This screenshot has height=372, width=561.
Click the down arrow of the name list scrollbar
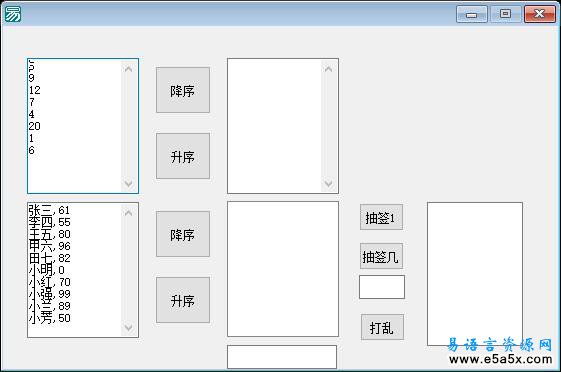point(128,327)
